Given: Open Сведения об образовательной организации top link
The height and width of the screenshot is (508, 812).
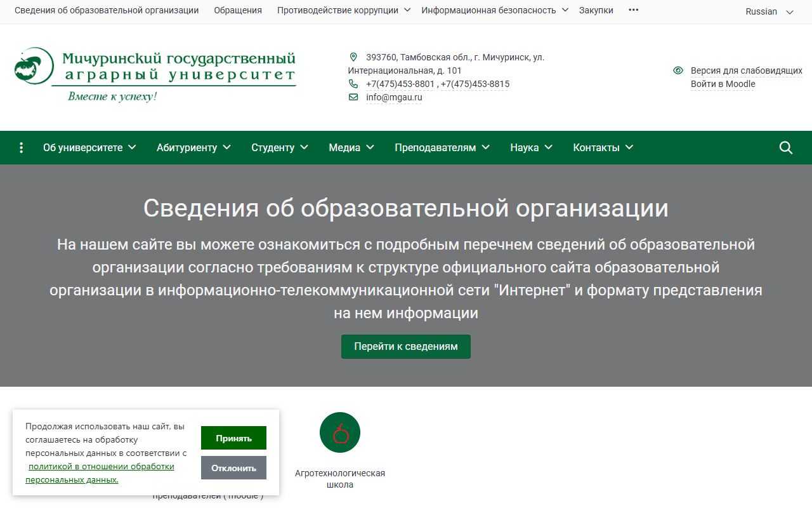Looking at the screenshot, I should pyautogui.click(x=107, y=10).
